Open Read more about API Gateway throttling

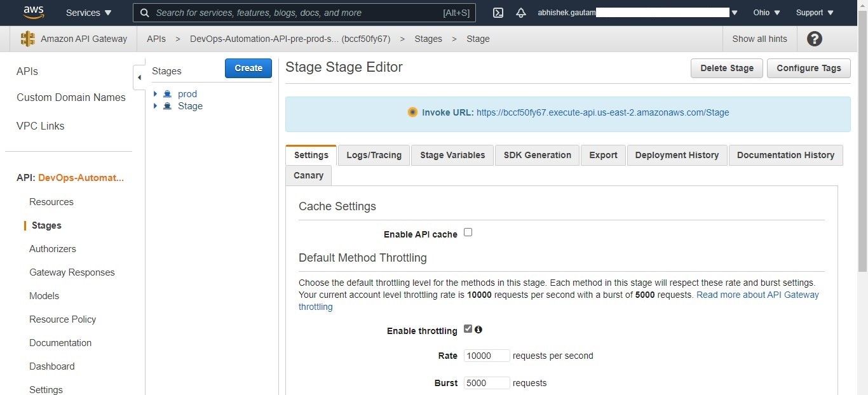559,300
